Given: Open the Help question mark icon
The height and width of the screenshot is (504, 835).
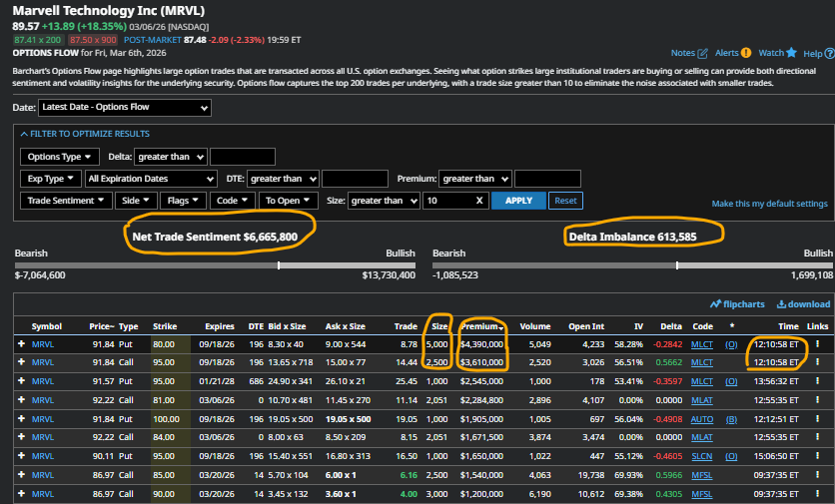Looking at the screenshot, I should pyautogui.click(x=828, y=53).
